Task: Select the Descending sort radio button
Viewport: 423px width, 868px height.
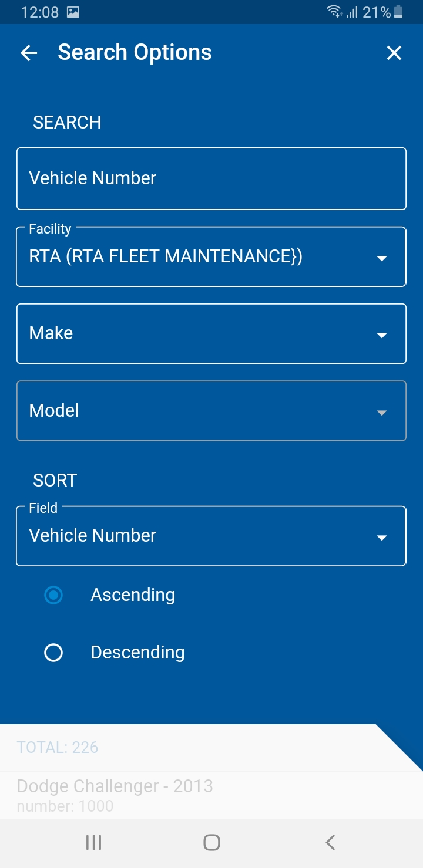Action: point(53,653)
